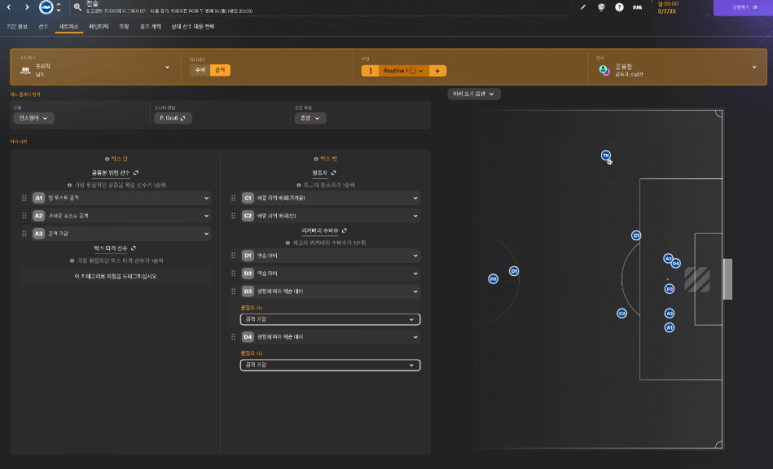Viewport: 773px width, 469px height.
Task: Open the 상대 선수 대응 전략 tab
Action: tap(193, 27)
